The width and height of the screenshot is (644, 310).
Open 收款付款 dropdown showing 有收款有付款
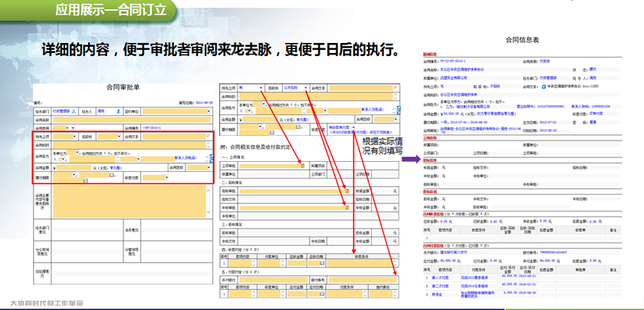point(353,127)
